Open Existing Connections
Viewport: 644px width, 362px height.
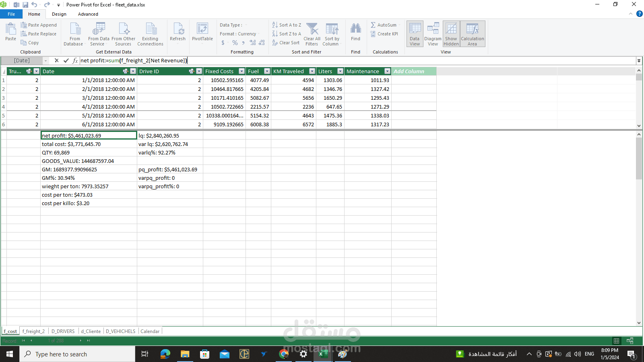pos(150,34)
